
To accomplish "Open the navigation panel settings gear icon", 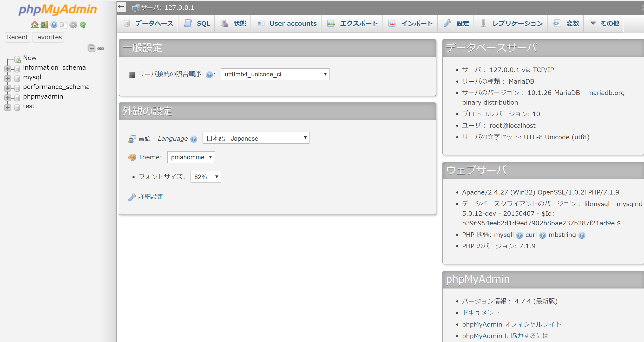I will [73, 25].
